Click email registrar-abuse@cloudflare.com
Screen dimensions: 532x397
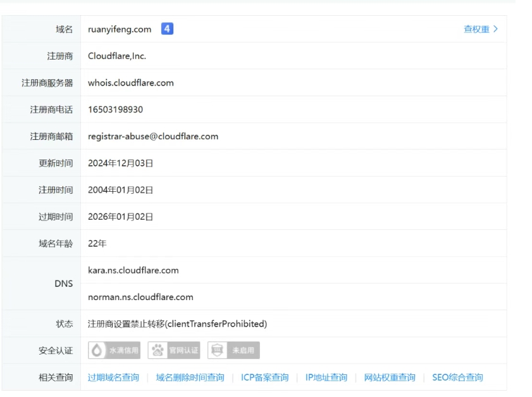pos(153,137)
